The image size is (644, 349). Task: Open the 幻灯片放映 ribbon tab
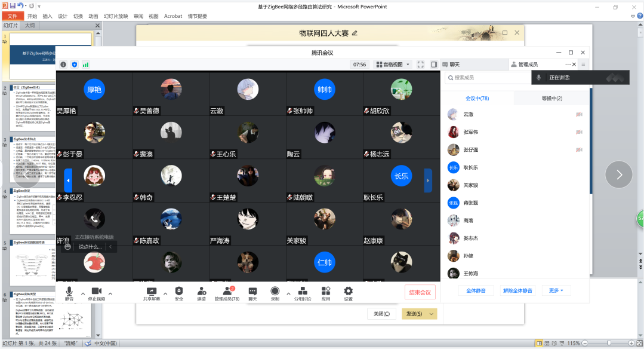[116, 16]
